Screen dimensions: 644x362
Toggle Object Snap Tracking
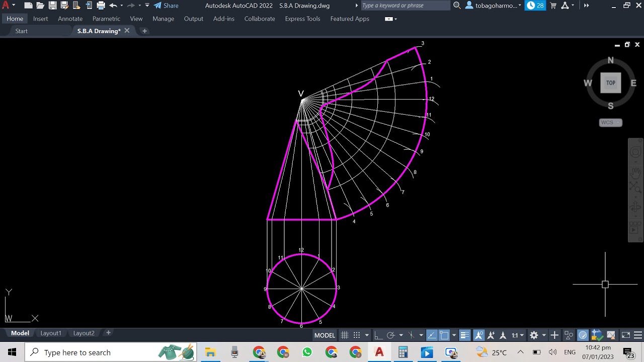coord(432,335)
